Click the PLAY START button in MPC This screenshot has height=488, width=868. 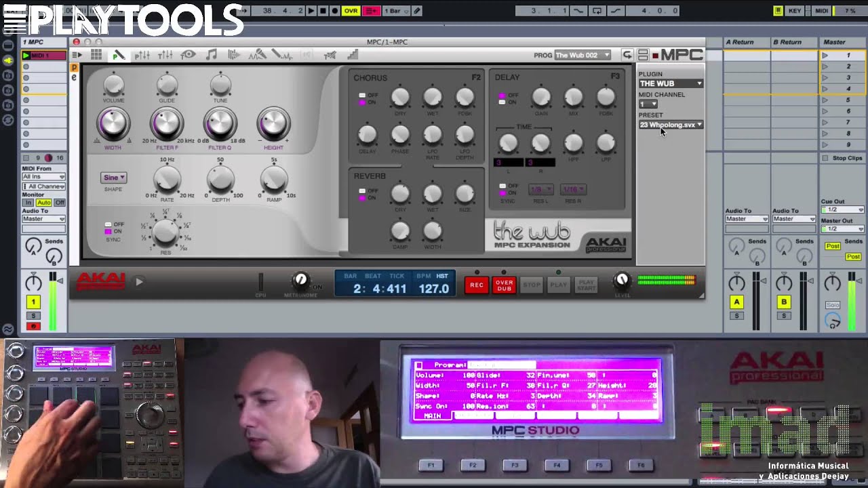(x=586, y=285)
